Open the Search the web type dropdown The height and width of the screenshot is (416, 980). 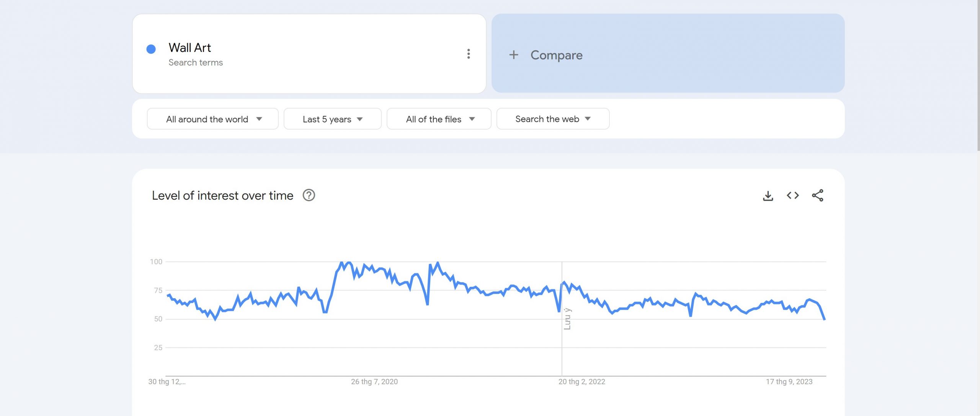[552, 119]
